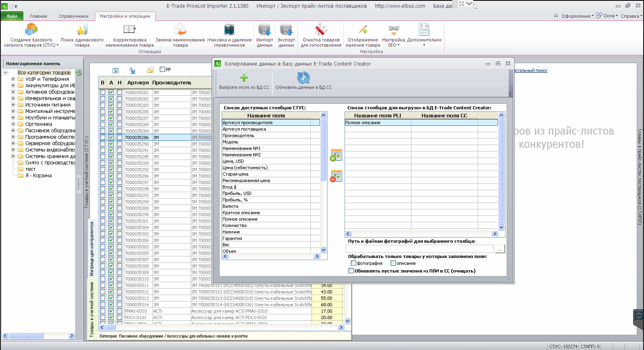Open the 'Товары в учетной системе' bottom vertical tab

(92, 309)
